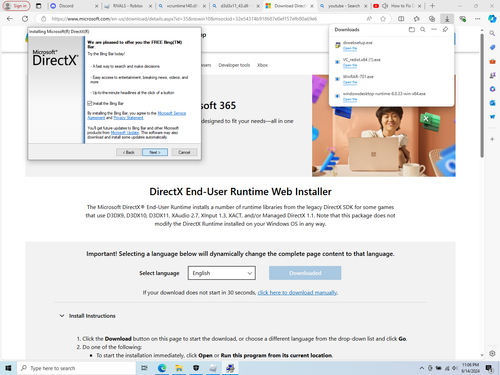Viewport: 500px width, 375px height.
Task: Open the Copilot icon in Edge
Action: tap(492, 19)
